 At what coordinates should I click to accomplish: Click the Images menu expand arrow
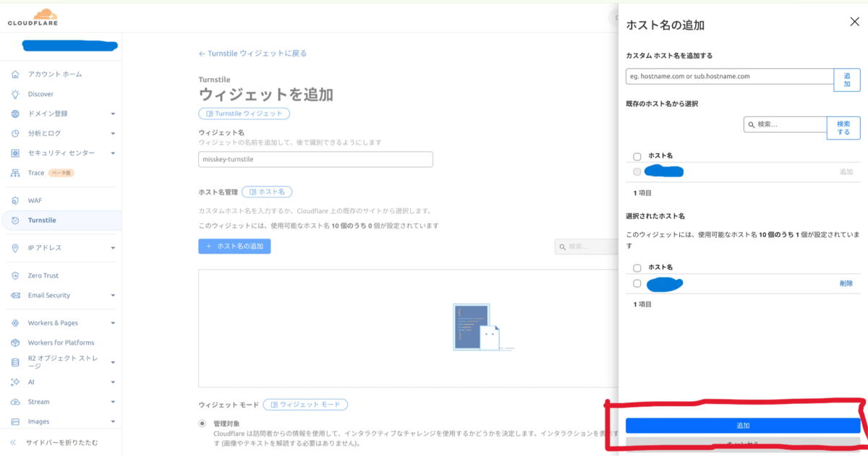click(x=113, y=421)
